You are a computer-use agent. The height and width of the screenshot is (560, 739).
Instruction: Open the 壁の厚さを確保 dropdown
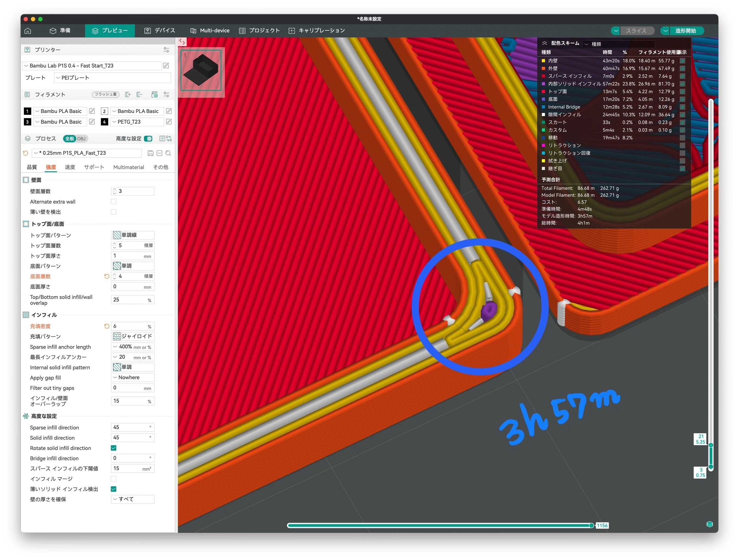pyautogui.click(x=133, y=499)
